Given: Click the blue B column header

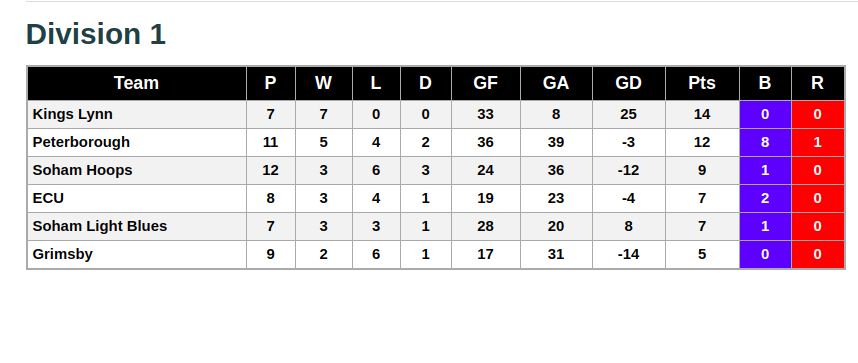Looking at the screenshot, I should coord(765,83).
